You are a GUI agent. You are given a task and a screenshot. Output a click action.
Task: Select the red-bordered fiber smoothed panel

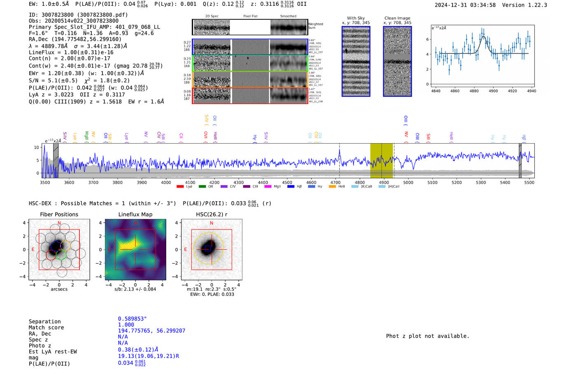(289, 96)
